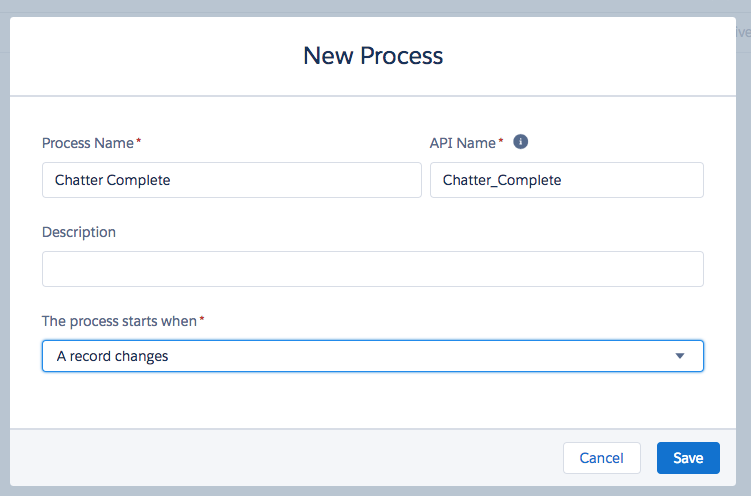Screen dimensions: 751x496
Task: Click the empty footer area left of Cancel
Action: [280, 458]
